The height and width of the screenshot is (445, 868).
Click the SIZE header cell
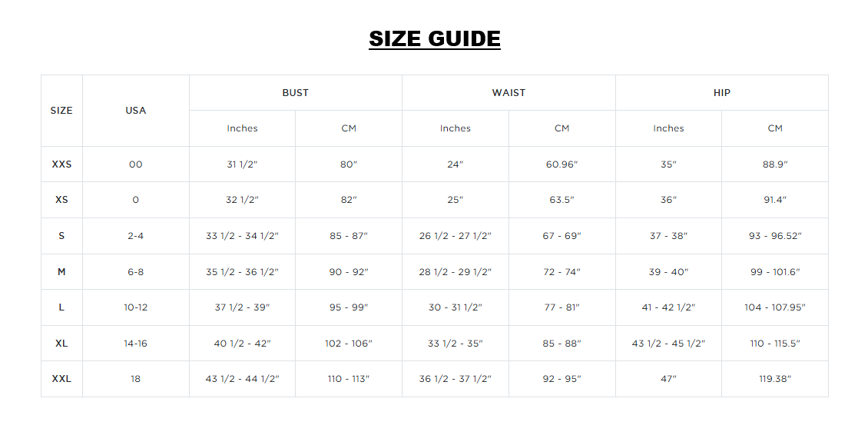coord(61,110)
